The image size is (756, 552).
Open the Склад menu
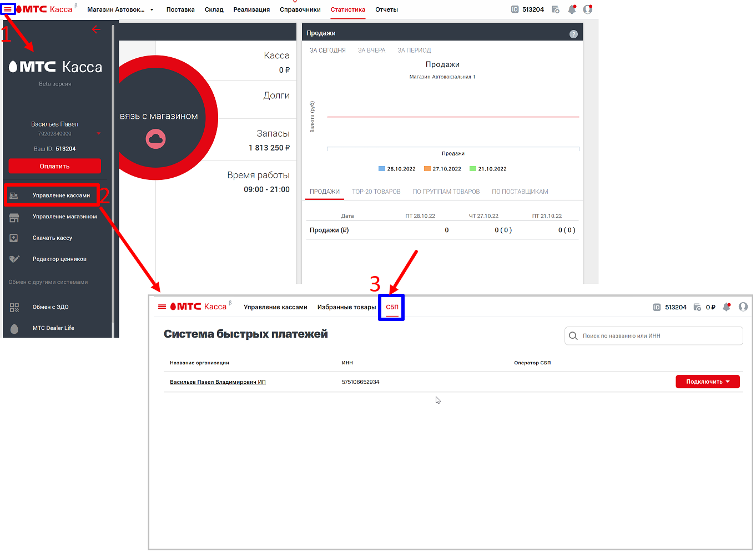click(214, 9)
